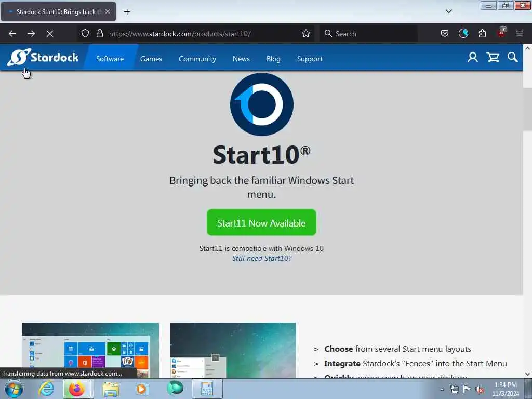This screenshot has width=532, height=399.
Task: Follow the 'Still need Start10?' link
Action: [262, 258]
